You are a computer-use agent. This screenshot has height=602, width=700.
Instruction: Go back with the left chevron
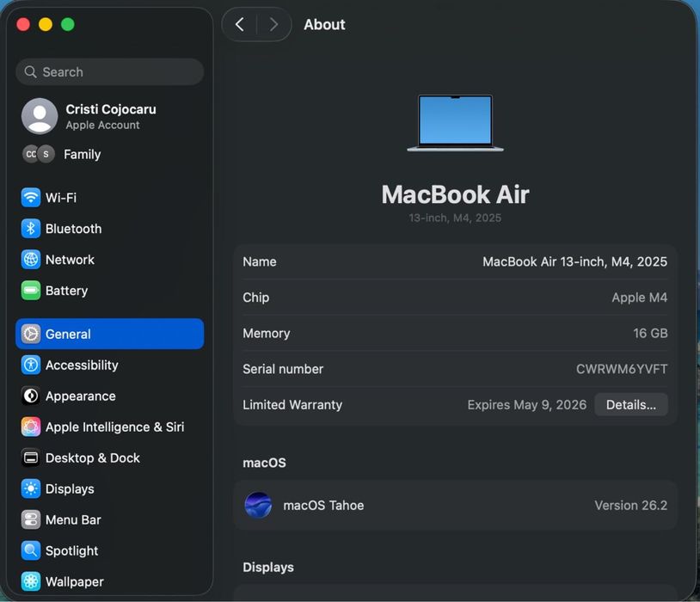(240, 25)
